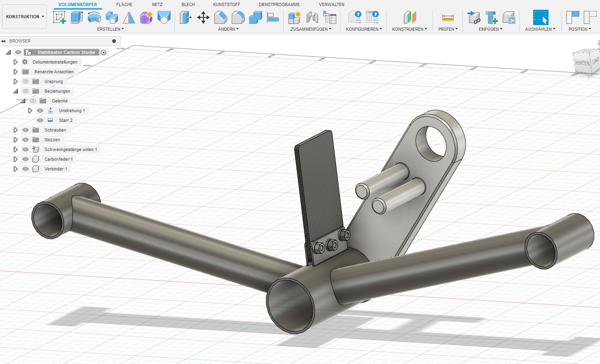Image resolution: width=600 pixels, height=364 pixels.
Task: Click the Insert fastener bolt icon
Action: (x=491, y=17)
